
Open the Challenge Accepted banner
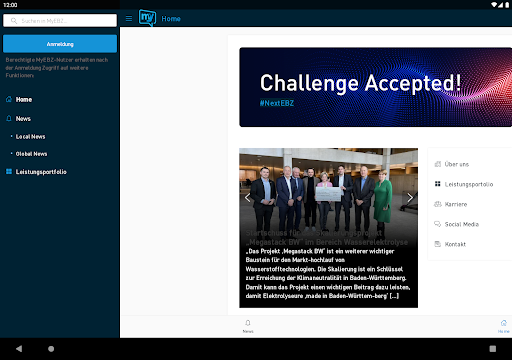375,87
